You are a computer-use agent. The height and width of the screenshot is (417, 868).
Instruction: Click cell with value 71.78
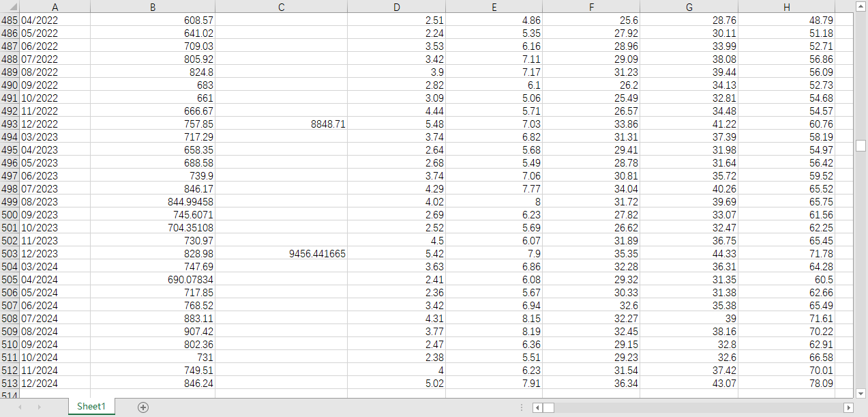click(786, 254)
